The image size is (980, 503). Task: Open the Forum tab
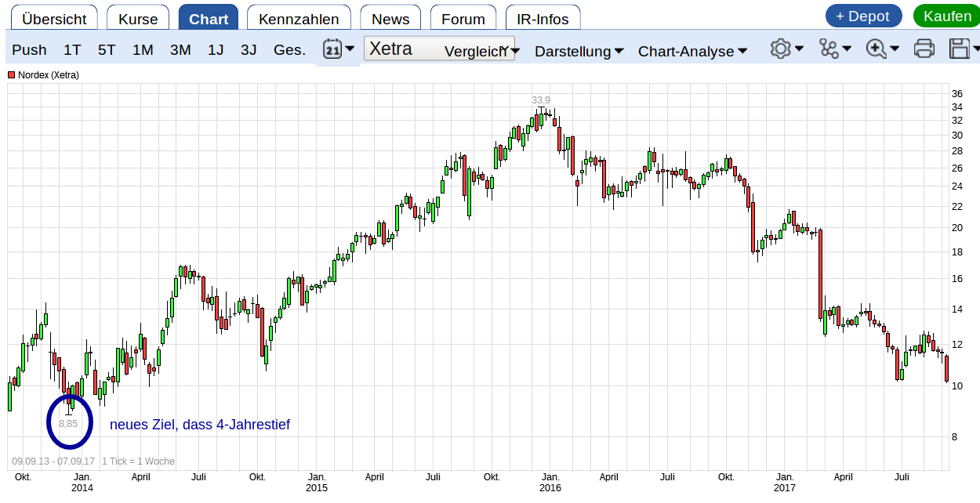pyautogui.click(x=463, y=18)
